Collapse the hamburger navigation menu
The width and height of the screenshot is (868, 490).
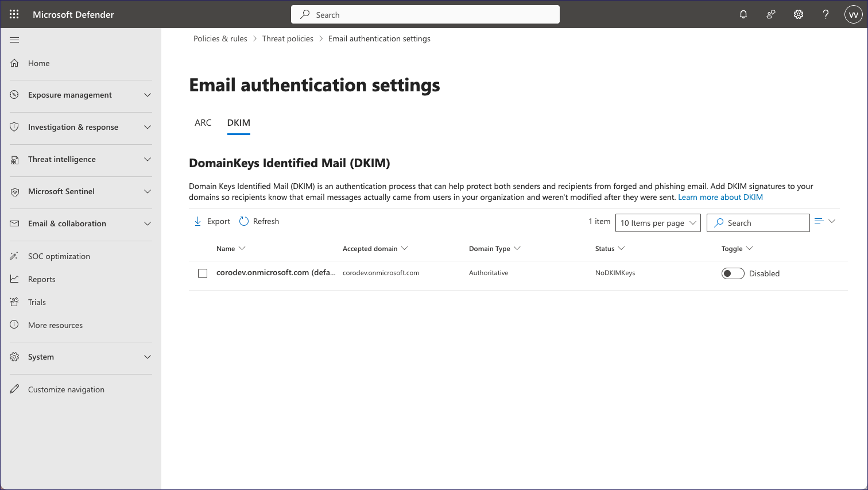point(14,40)
